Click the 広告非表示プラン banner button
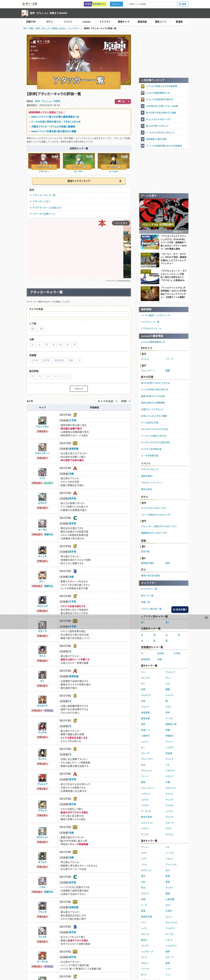210x980 pixels. click(95, 4)
